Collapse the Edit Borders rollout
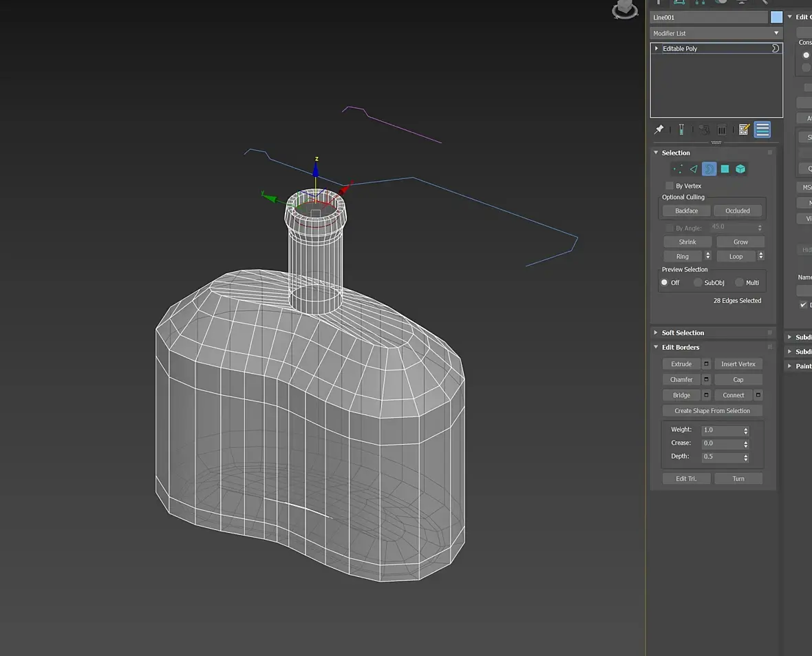 tap(680, 348)
